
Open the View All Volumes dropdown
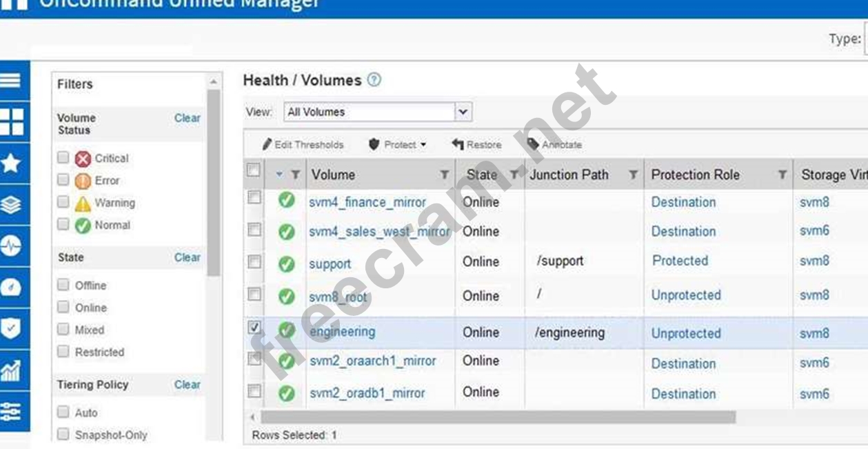[x=378, y=112]
